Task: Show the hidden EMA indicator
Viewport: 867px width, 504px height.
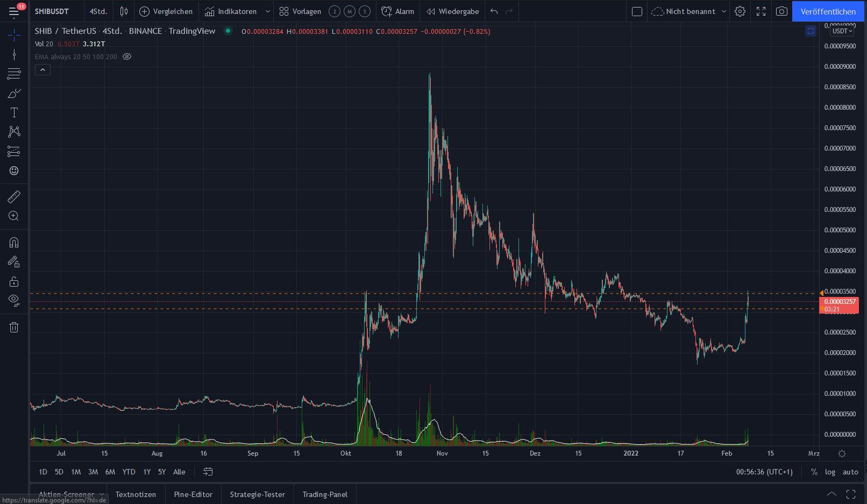Action: (127, 56)
